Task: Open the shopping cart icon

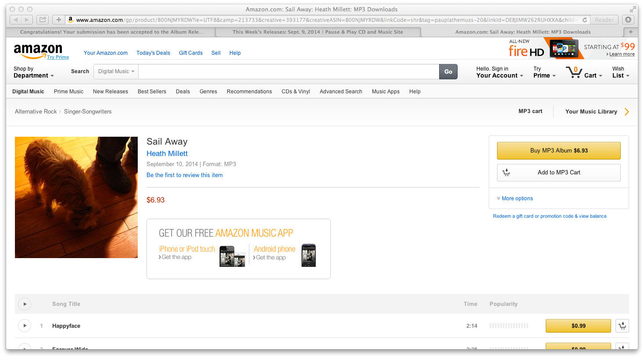Action: (574, 72)
